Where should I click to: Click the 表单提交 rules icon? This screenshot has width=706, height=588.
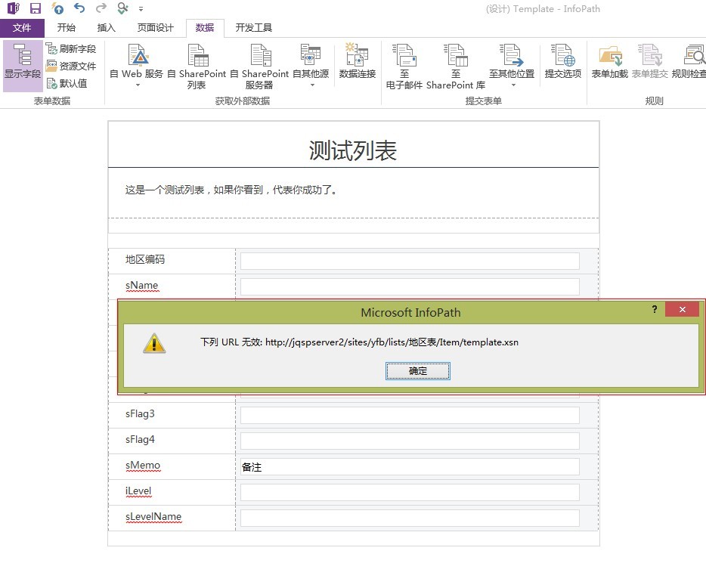click(650, 54)
